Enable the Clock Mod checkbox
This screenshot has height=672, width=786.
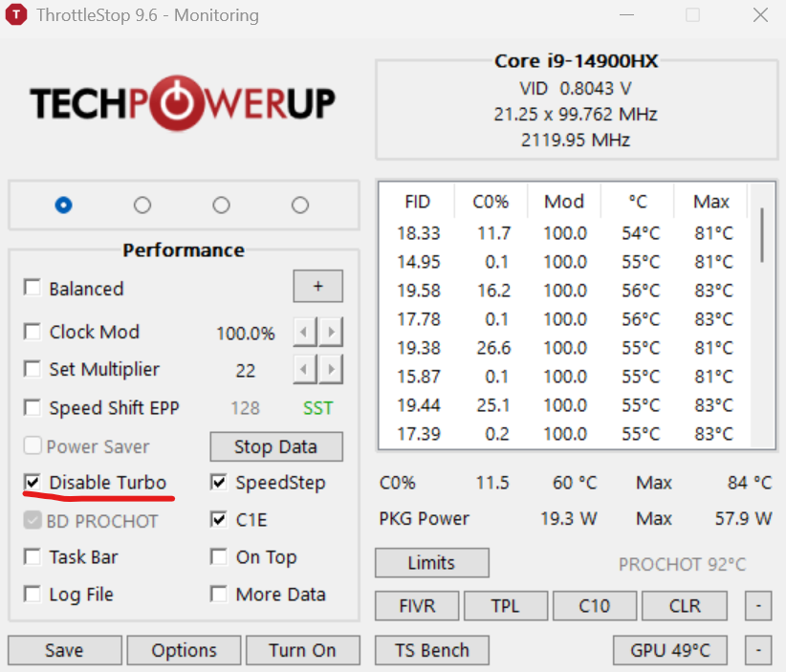tap(33, 332)
